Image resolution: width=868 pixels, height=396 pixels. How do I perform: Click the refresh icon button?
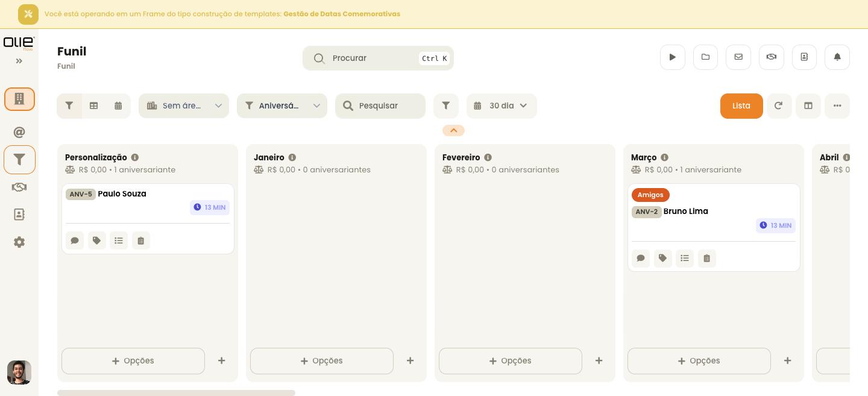779,105
